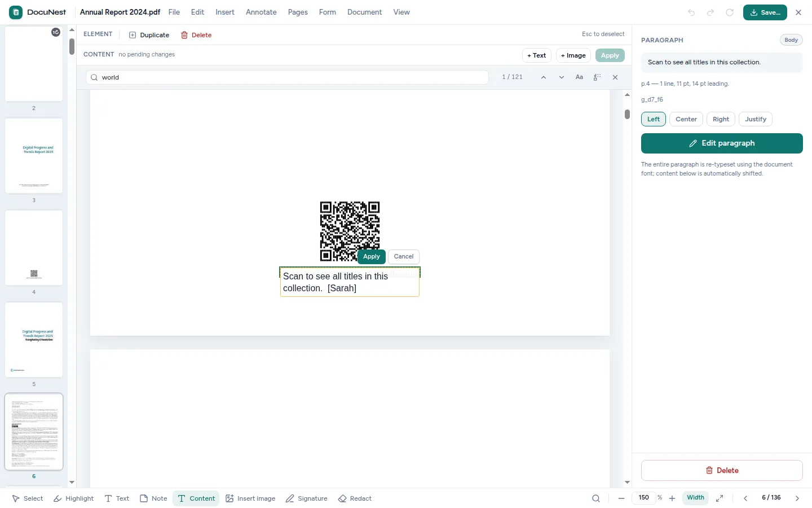This screenshot has width=812, height=508.
Task: Click the refresh/reload icon in the title bar
Action: coord(730,12)
